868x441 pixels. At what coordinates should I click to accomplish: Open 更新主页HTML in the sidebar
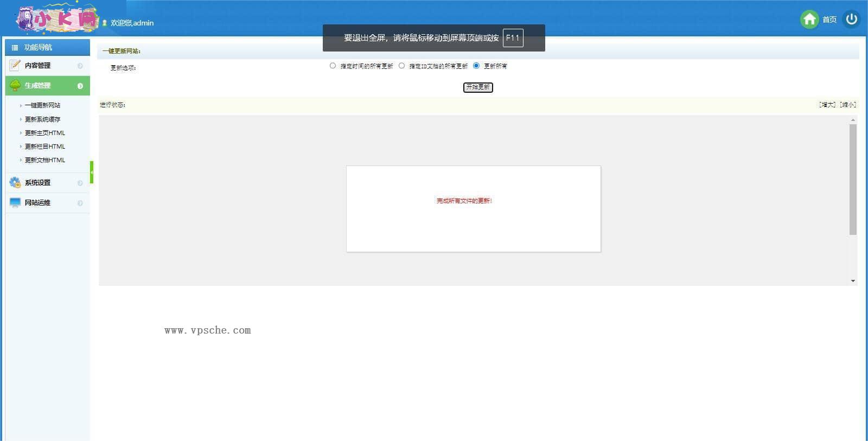click(x=44, y=133)
